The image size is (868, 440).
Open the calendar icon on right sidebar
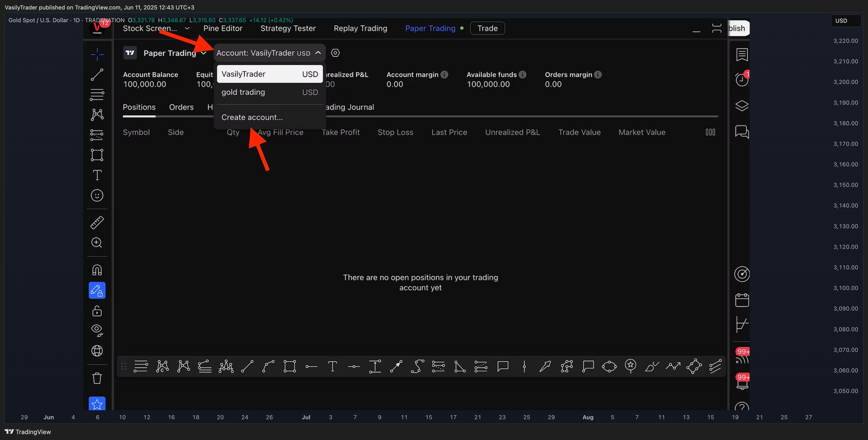point(742,300)
